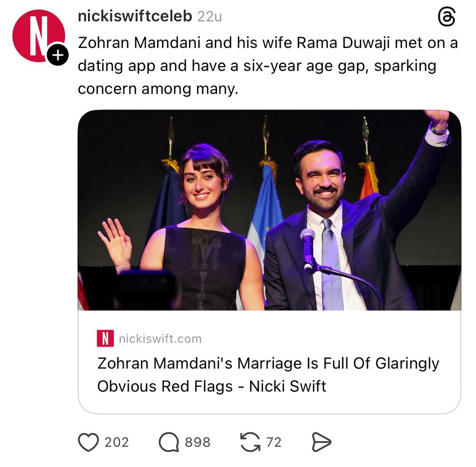Tap the heart icon to like the post
Image resolution: width=476 pixels, height=467 pixels.
[x=88, y=442]
